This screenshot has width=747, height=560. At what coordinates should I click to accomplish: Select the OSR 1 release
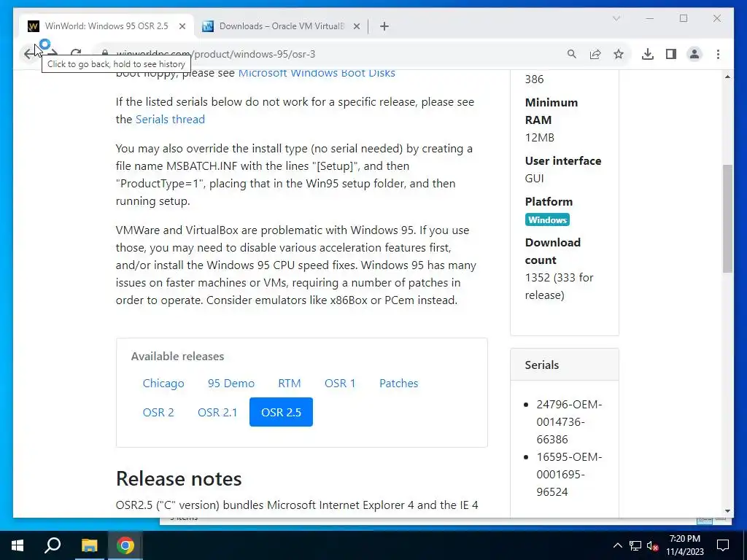(340, 384)
